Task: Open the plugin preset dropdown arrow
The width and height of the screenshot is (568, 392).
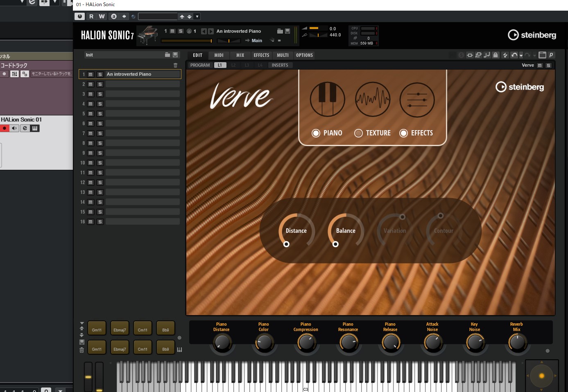Action: pos(197,16)
